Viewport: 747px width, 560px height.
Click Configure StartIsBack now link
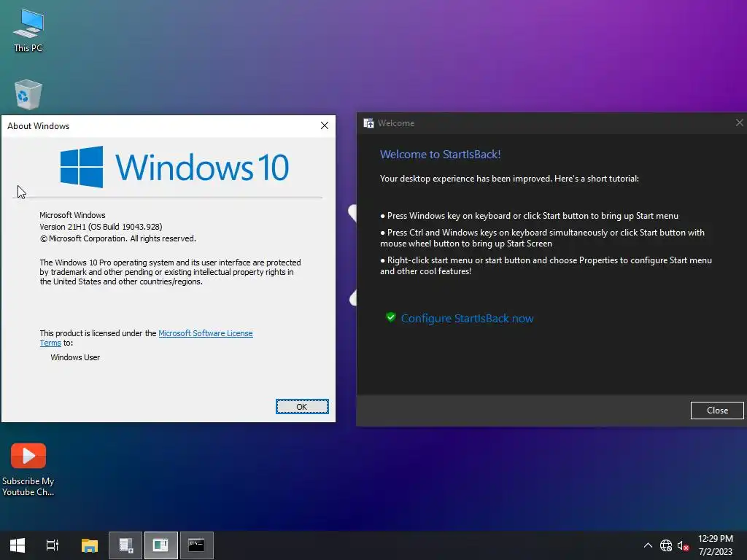tap(467, 319)
